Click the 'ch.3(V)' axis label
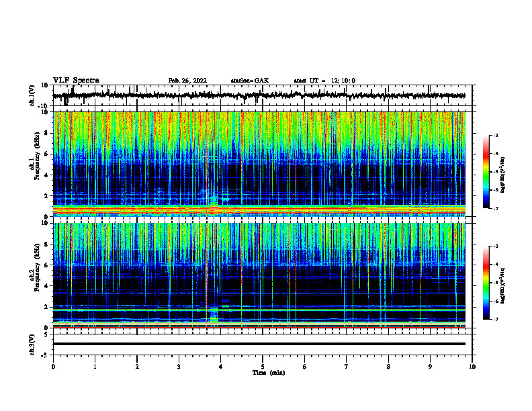This screenshot has width=532, height=411. click(32, 345)
